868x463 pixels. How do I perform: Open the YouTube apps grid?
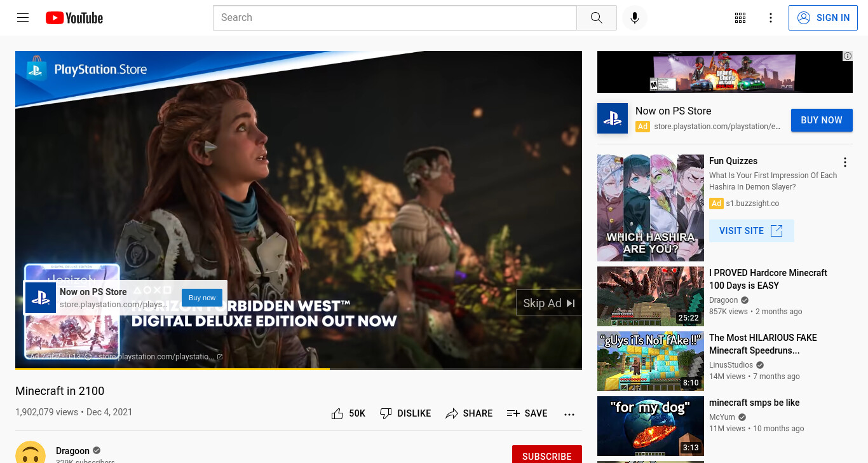740,18
